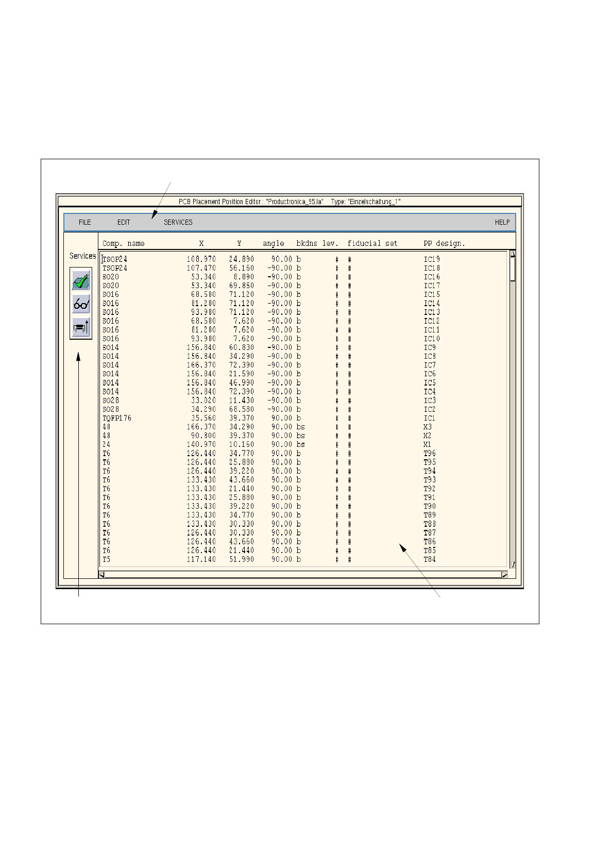This screenshot has height=868, width=612.
Task: Click the vertical scrollbar up arrow
Action: [x=513, y=254]
